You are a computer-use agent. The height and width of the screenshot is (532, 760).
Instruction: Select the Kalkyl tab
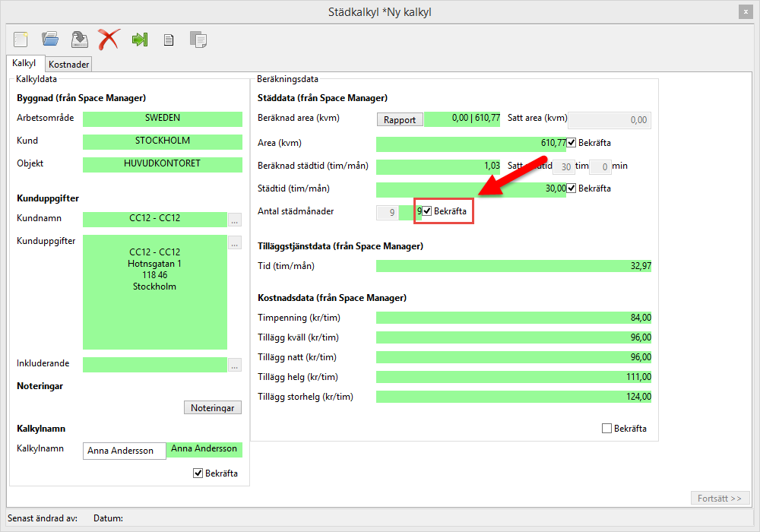tap(24, 64)
